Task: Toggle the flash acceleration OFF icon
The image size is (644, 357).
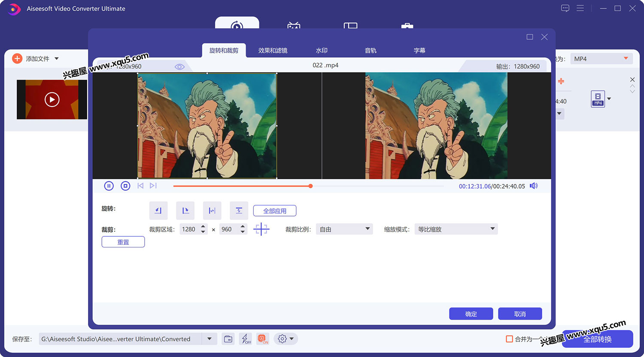Action: 246,339
